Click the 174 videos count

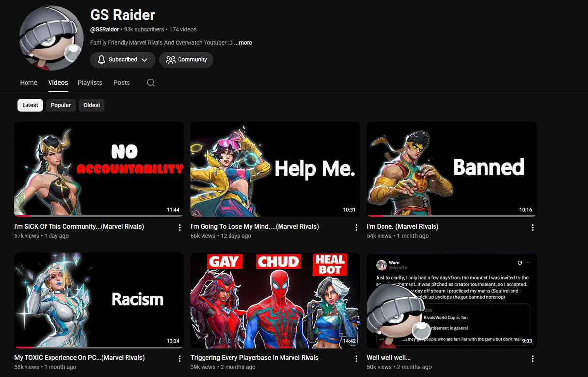click(182, 29)
